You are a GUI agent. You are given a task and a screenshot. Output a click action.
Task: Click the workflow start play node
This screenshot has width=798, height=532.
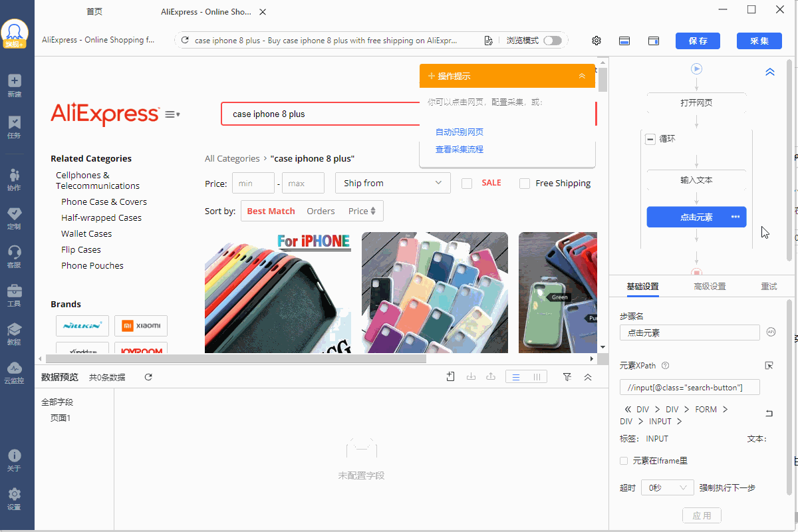tap(696, 68)
